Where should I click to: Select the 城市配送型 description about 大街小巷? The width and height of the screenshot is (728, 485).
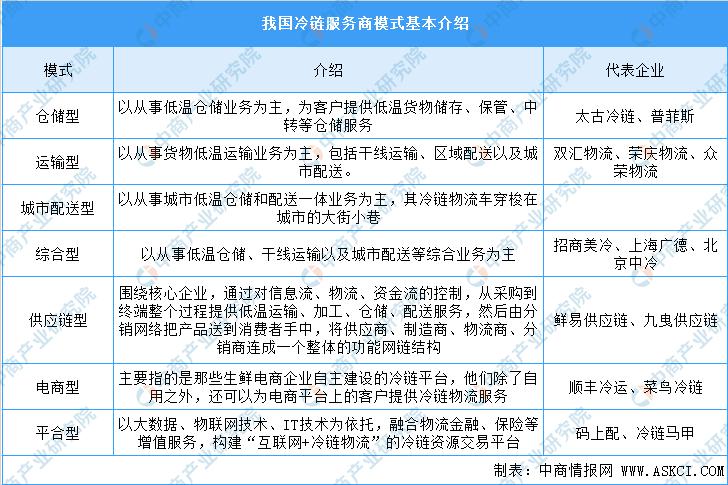pyautogui.click(x=328, y=208)
